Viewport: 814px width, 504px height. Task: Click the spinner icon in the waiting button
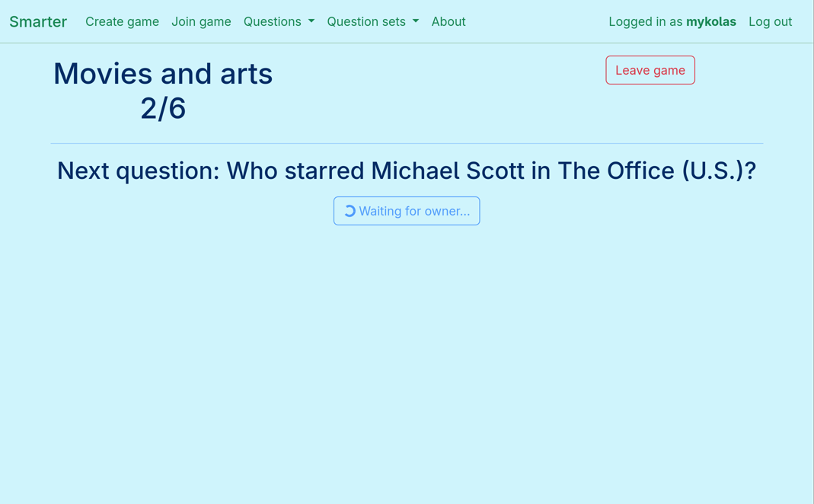coord(350,211)
